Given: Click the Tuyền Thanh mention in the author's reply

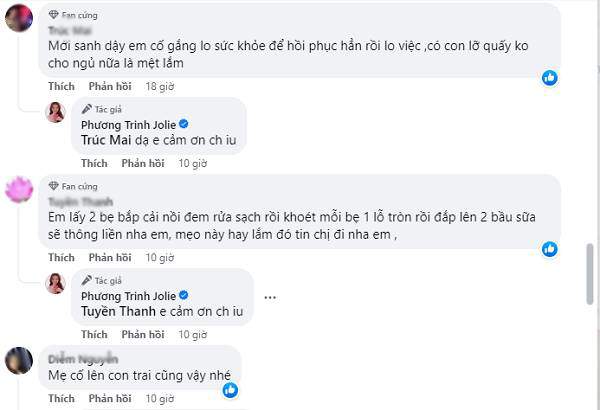Looking at the screenshot, I should (x=114, y=312).
